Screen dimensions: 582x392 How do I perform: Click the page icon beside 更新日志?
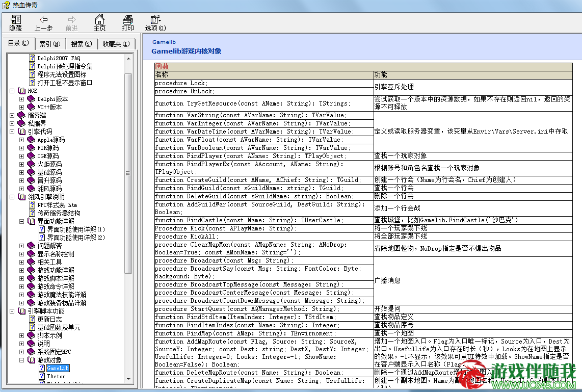pos(32,319)
